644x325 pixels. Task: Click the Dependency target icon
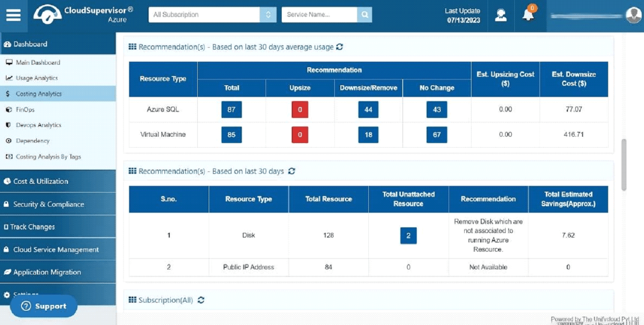coord(8,141)
